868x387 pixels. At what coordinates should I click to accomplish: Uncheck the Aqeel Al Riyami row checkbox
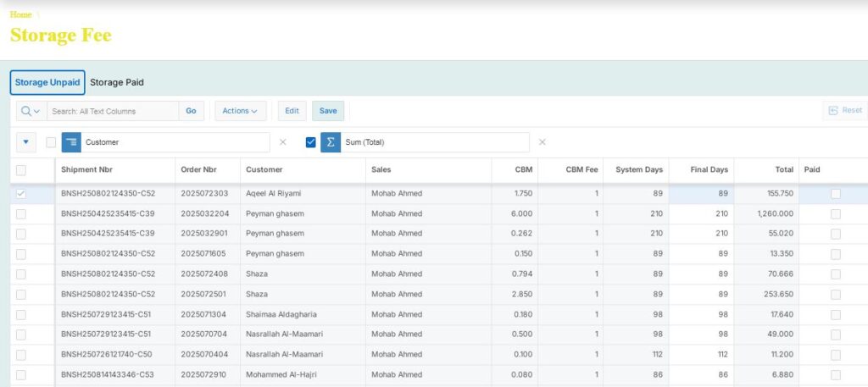coord(21,194)
